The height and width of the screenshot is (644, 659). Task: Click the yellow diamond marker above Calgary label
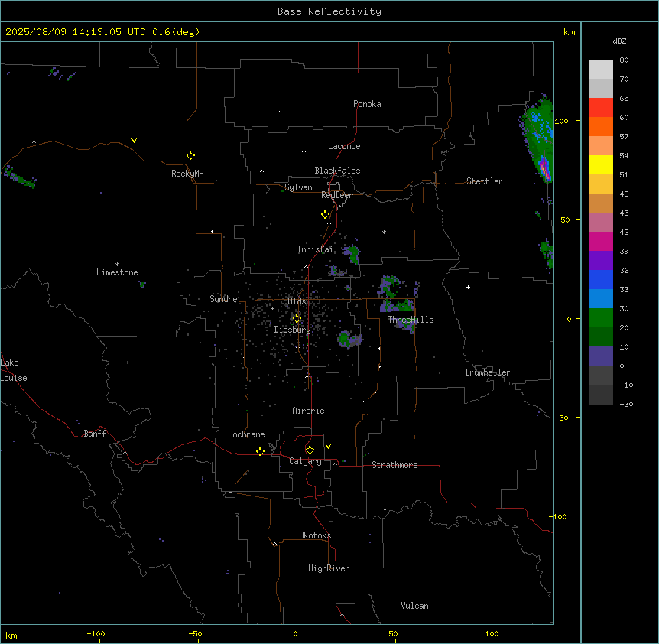[310, 450]
